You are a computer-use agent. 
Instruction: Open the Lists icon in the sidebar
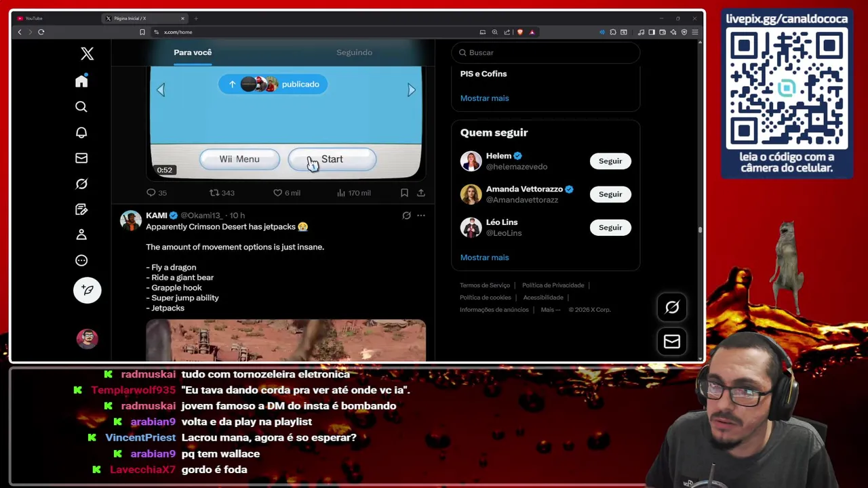click(81, 209)
